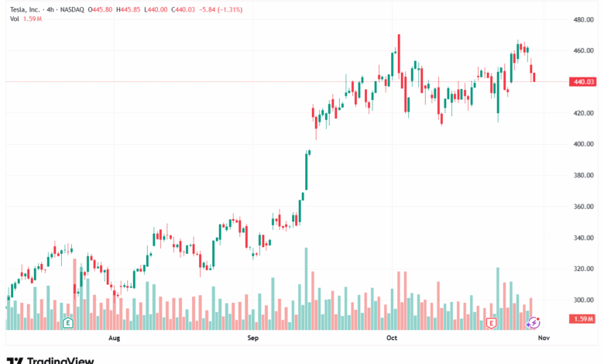
Task: Click the green earnings E marker
Action: (x=68, y=321)
